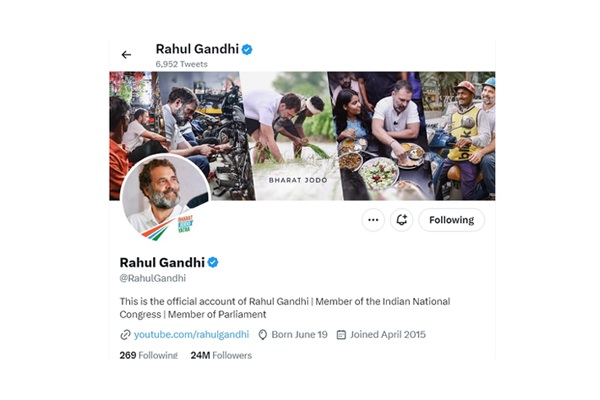Select the @RahulGandhi handle text
This screenshot has height=400, width=600.
pos(153,278)
